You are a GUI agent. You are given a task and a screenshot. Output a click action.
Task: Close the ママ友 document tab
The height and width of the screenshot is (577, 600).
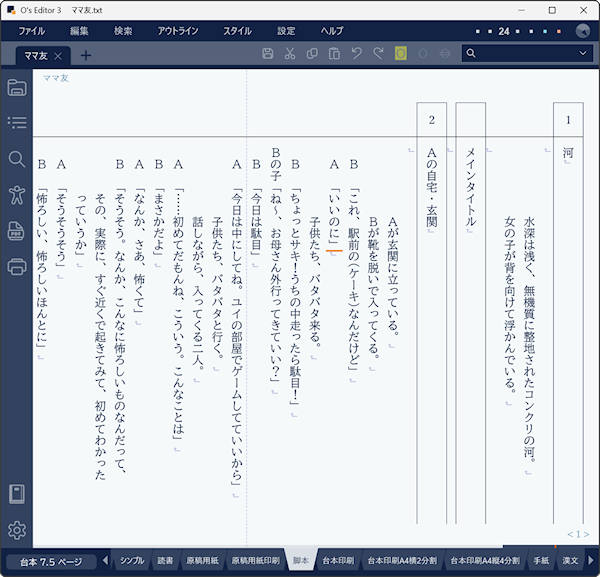tap(58, 56)
